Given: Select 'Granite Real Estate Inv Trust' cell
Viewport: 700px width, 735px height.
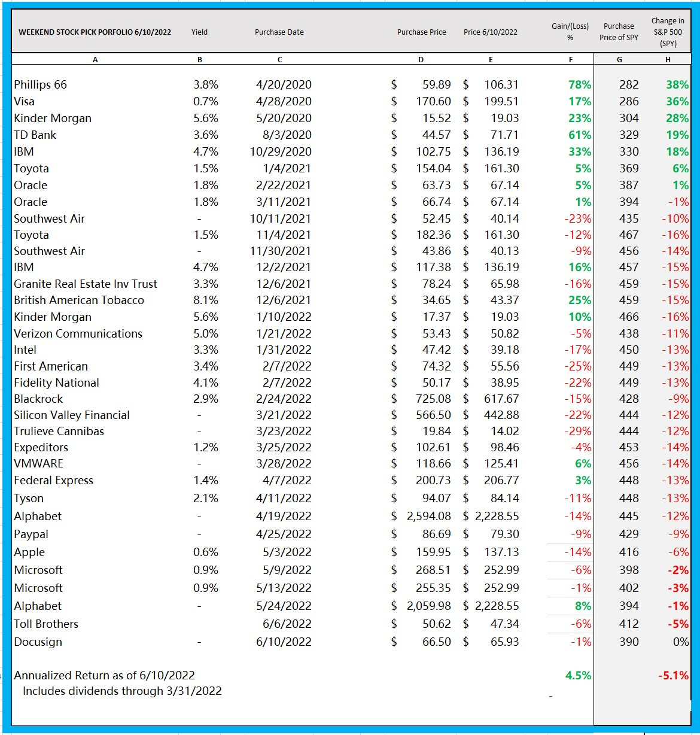Looking at the screenshot, I should tap(86, 284).
